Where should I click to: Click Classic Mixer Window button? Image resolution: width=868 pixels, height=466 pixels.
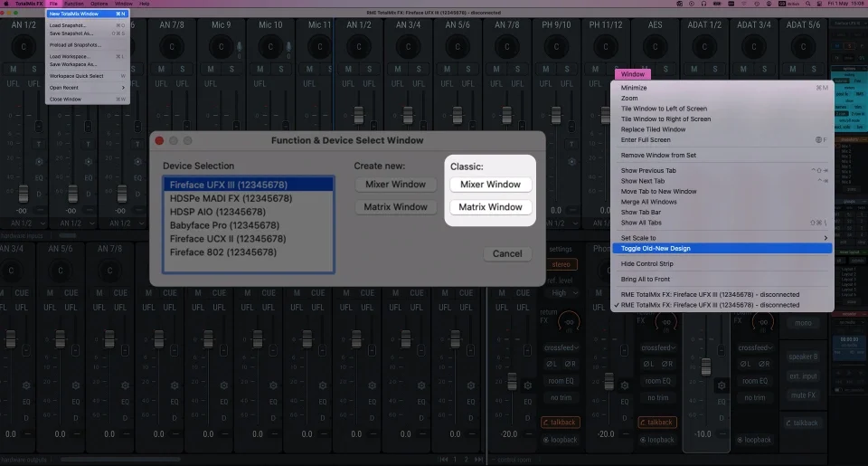coord(490,185)
